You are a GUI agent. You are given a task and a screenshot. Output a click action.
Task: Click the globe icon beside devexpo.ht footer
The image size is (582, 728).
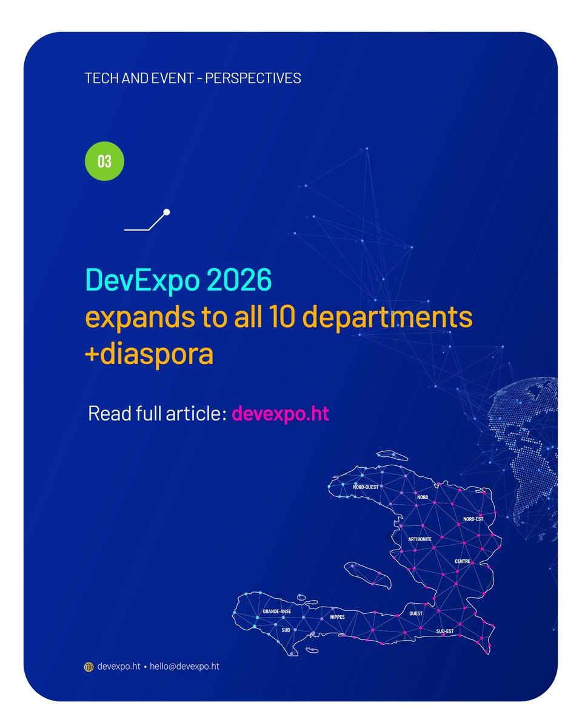(x=89, y=666)
